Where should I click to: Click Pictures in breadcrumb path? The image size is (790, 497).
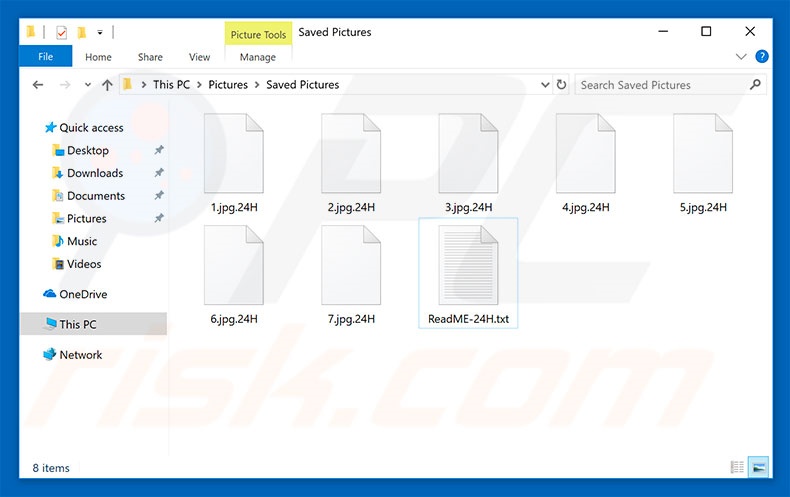point(228,85)
